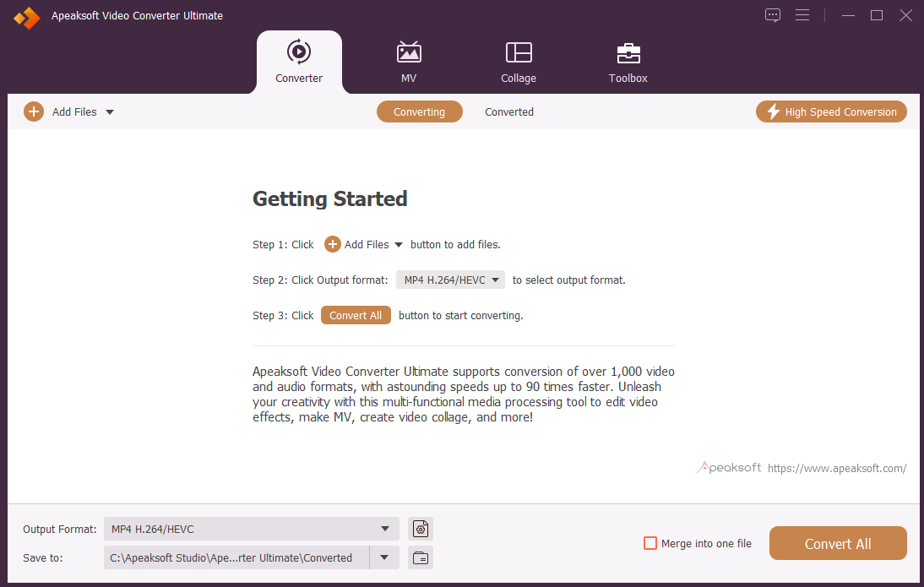This screenshot has width=924, height=587.
Task: Select the Converted filter tab
Action: (509, 112)
